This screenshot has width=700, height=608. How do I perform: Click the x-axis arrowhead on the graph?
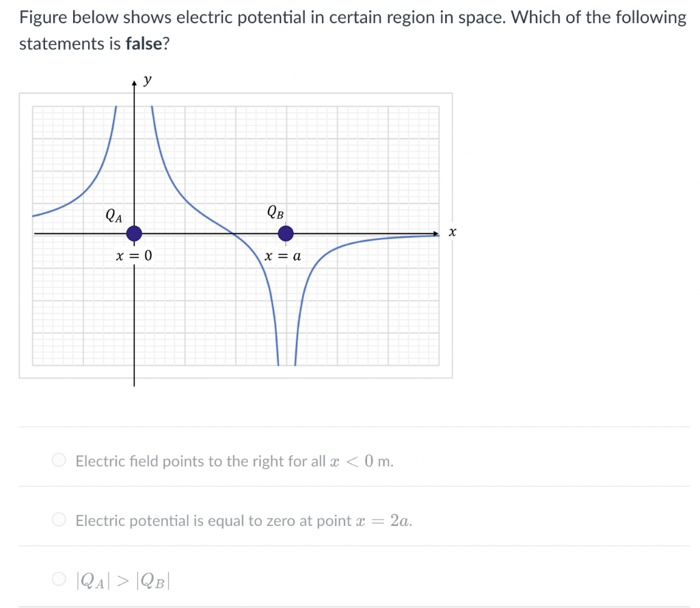(436, 233)
